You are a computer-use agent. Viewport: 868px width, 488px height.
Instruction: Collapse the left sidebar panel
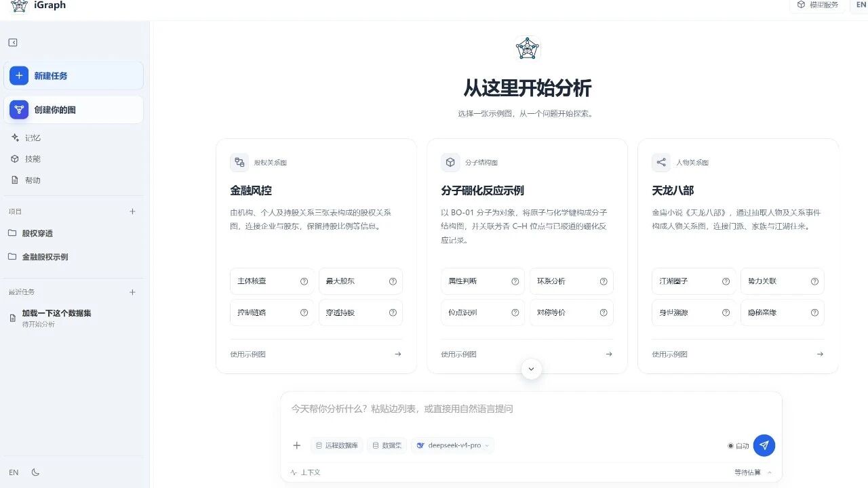13,43
